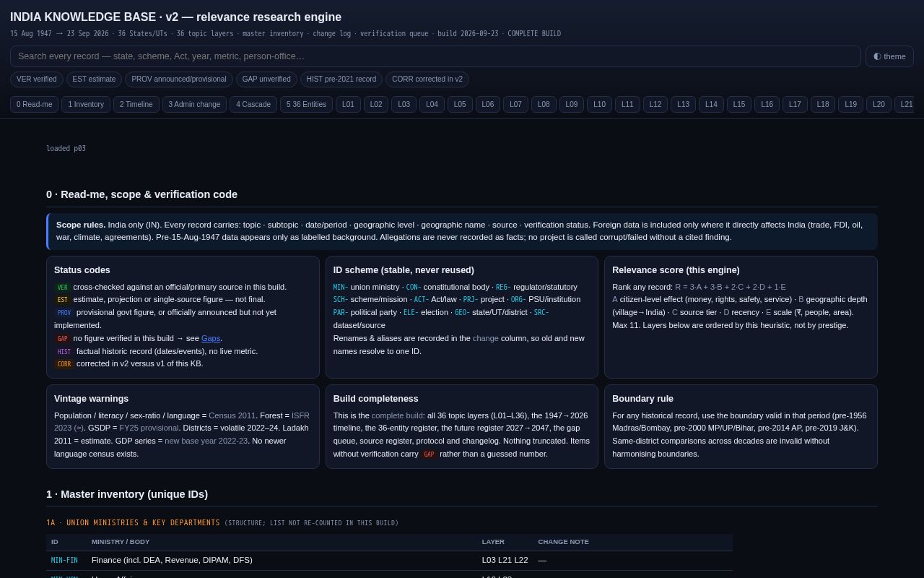Jump to layer L05
924x578 pixels.
pyautogui.click(x=460, y=105)
